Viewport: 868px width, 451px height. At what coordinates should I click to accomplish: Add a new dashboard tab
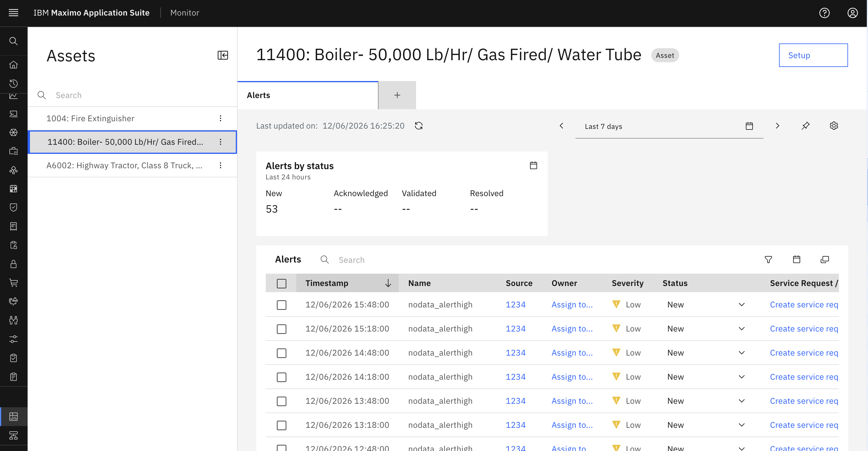point(397,95)
